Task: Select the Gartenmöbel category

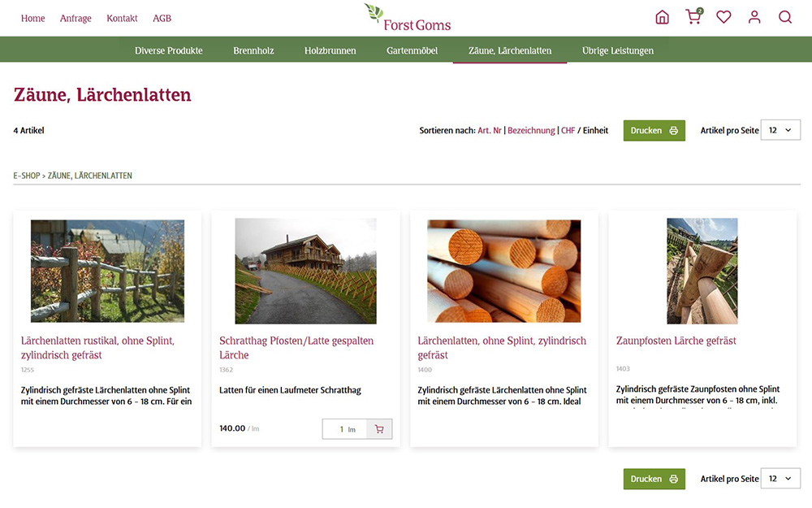Action: pos(412,50)
